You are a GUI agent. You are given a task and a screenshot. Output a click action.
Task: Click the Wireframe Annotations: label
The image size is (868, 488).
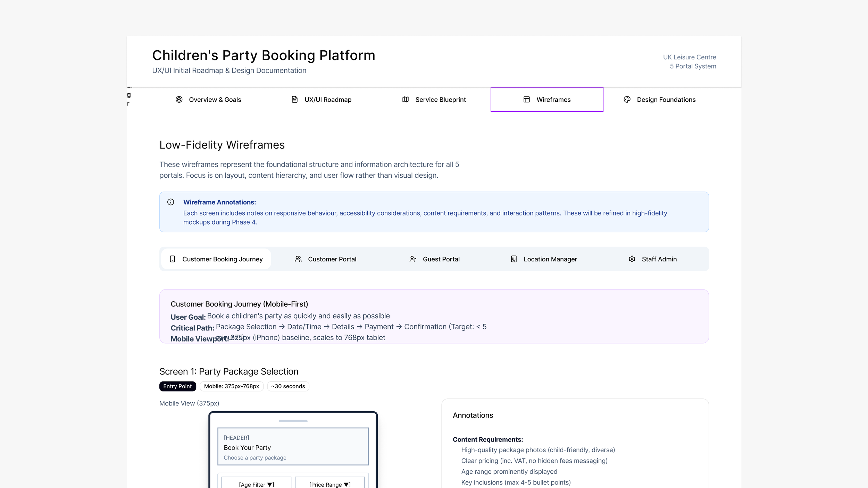coord(219,202)
